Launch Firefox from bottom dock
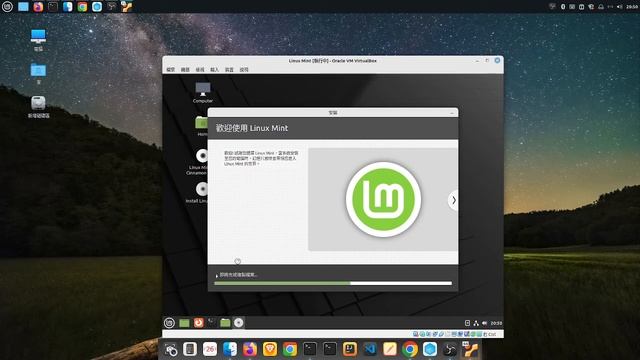Screen dimensions: 640x360 pyautogui.click(x=250, y=349)
